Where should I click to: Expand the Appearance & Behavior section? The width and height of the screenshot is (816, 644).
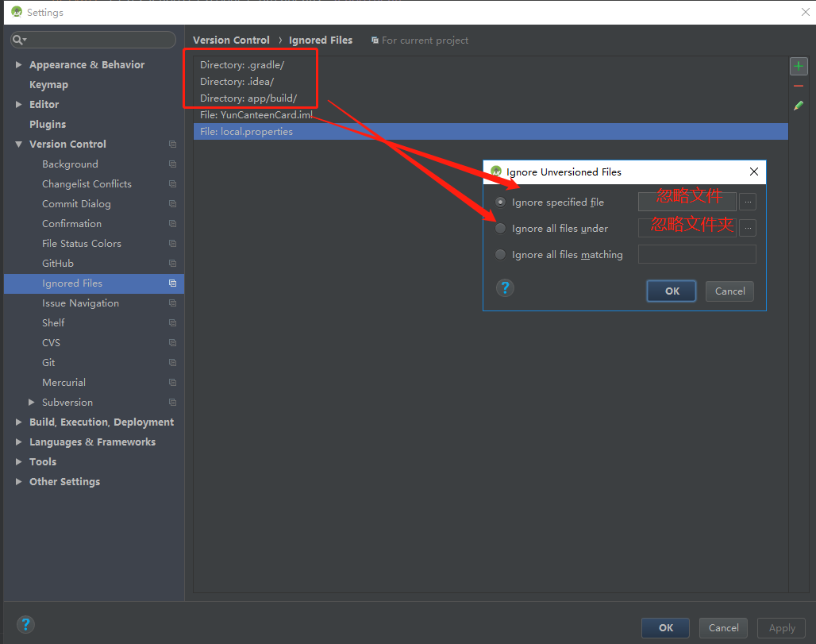(x=19, y=64)
